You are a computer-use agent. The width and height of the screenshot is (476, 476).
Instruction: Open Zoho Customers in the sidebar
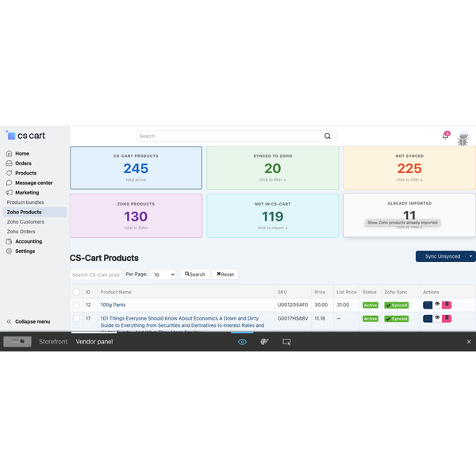click(x=25, y=222)
